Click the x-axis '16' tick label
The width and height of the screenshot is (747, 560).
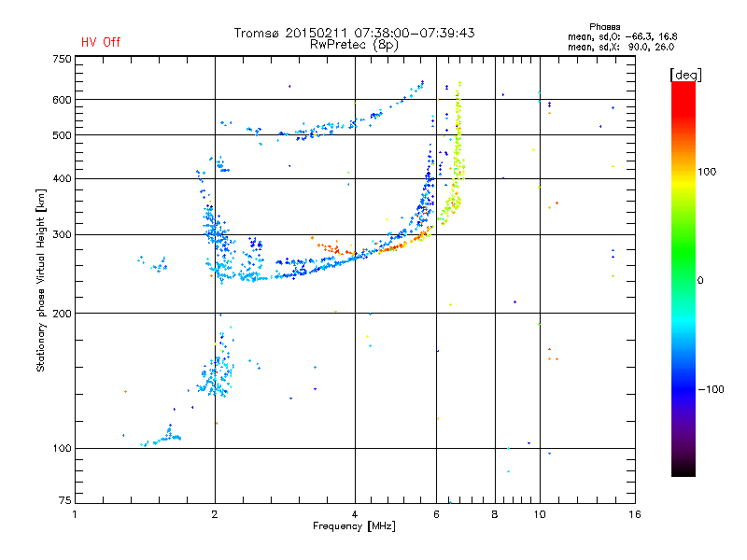click(x=635, y=515)
